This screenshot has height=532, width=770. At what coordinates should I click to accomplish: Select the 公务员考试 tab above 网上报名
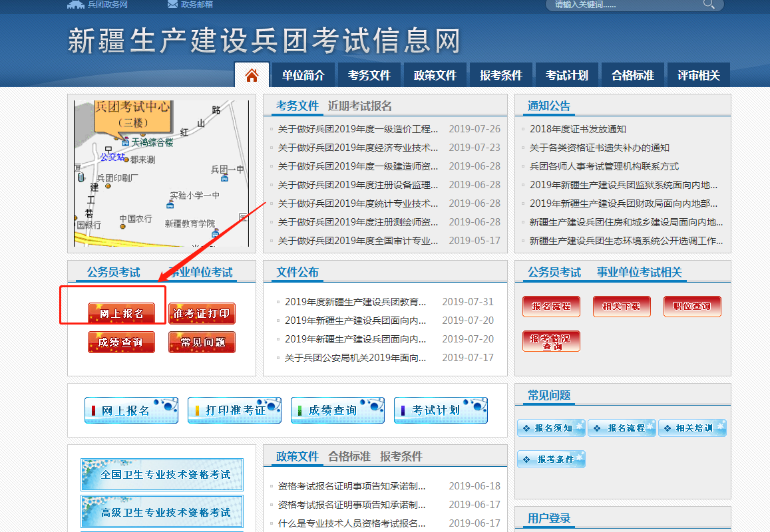click(x=113, y=273)
